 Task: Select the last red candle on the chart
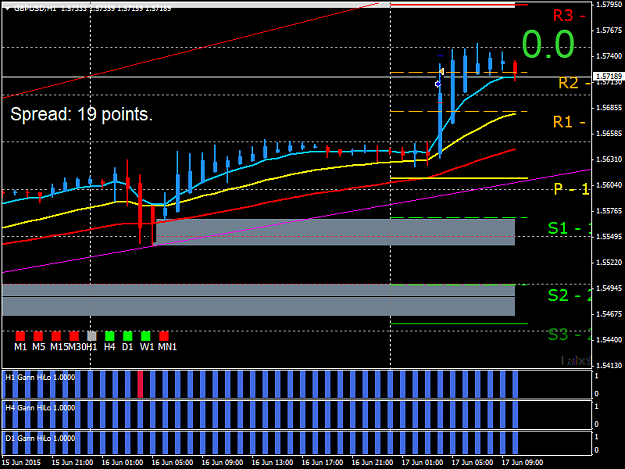click(x=515, y=70)
